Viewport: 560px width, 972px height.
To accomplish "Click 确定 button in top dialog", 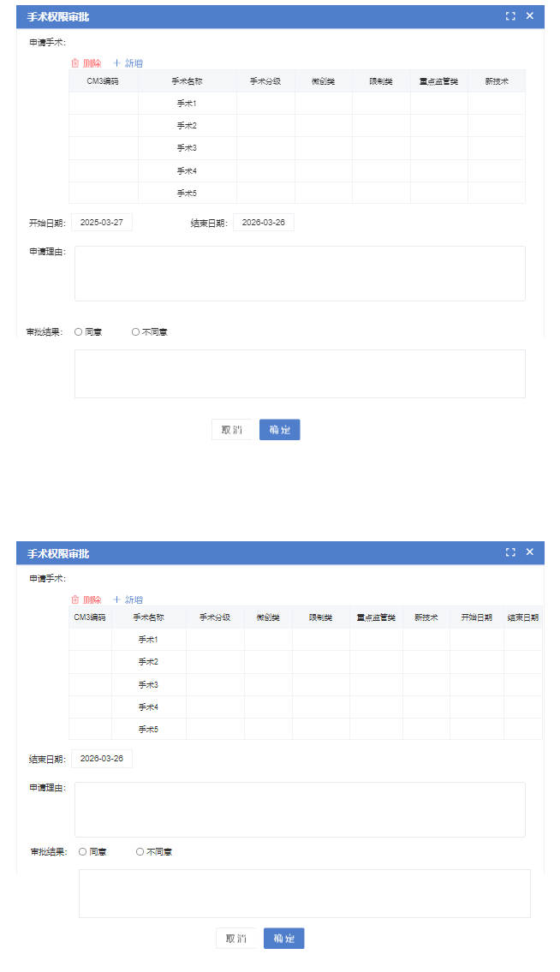I will (280, 430).
